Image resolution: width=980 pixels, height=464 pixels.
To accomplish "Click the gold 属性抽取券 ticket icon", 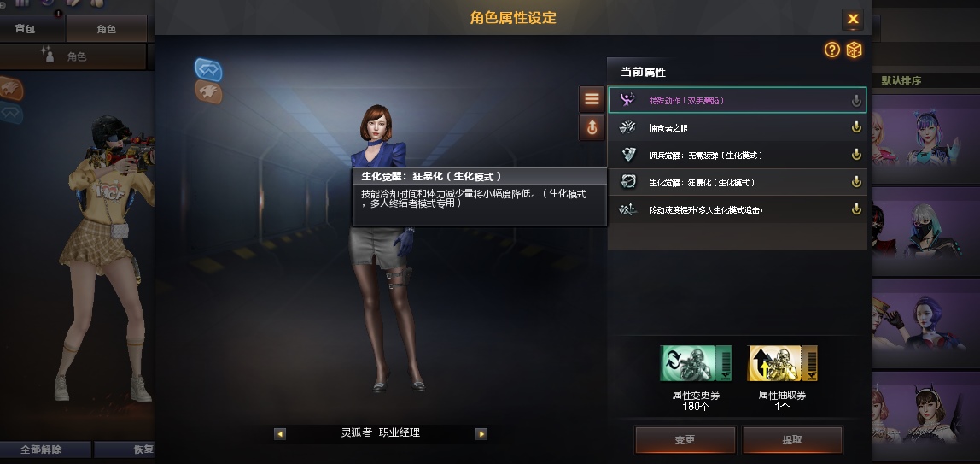I will [x=782, y=363].
